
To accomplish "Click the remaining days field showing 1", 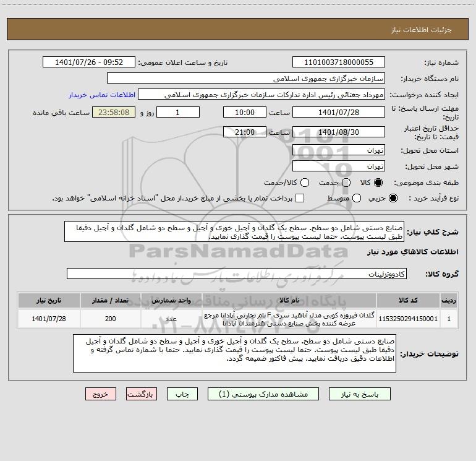I will click(x=178, y=112).
